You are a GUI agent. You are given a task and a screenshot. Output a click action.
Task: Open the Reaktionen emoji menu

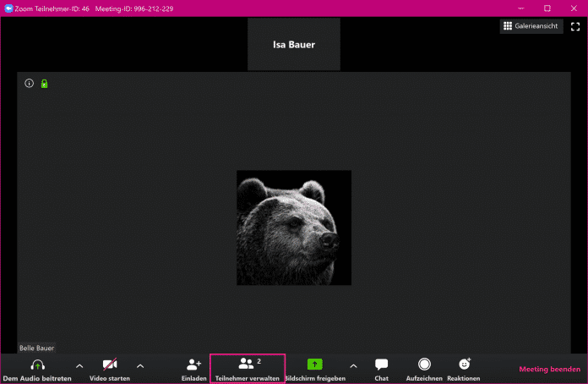[x=464, y=365]
